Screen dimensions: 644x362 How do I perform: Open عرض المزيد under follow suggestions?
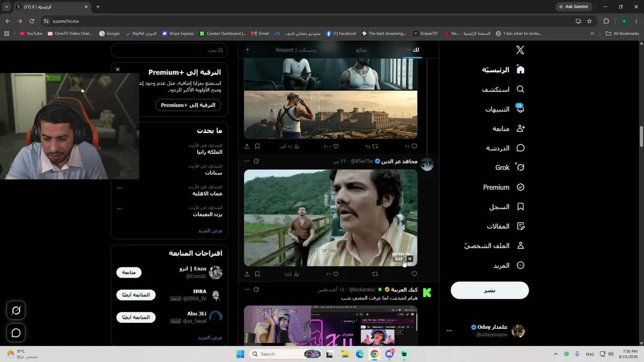click(x=210, y=337)
